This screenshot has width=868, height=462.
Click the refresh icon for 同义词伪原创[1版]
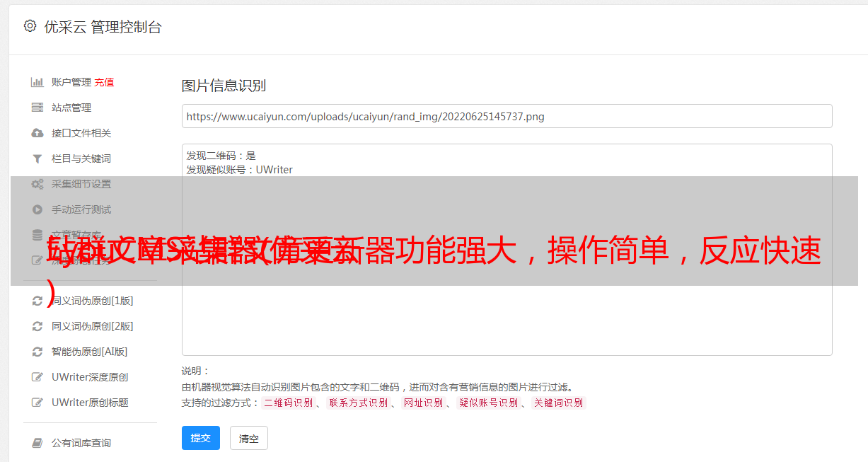coord(37,301)
